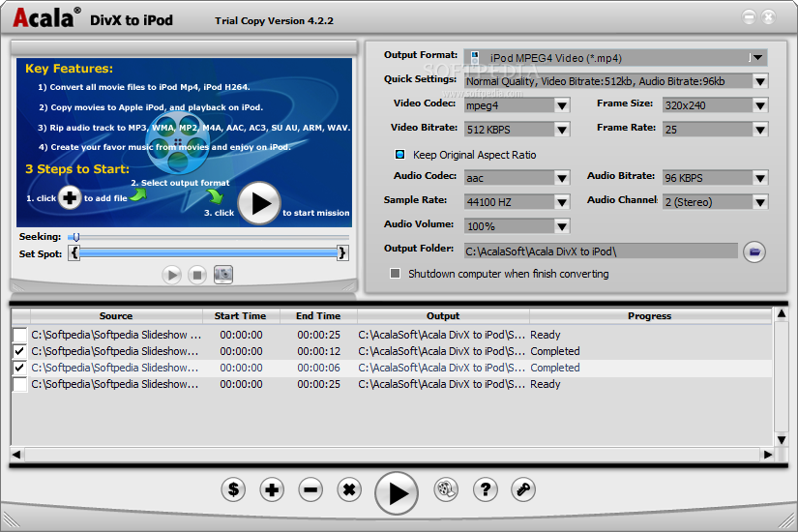Browse output folder with the folder icon
The width and height of the screenshot is (798, 532).
[754, 251]
